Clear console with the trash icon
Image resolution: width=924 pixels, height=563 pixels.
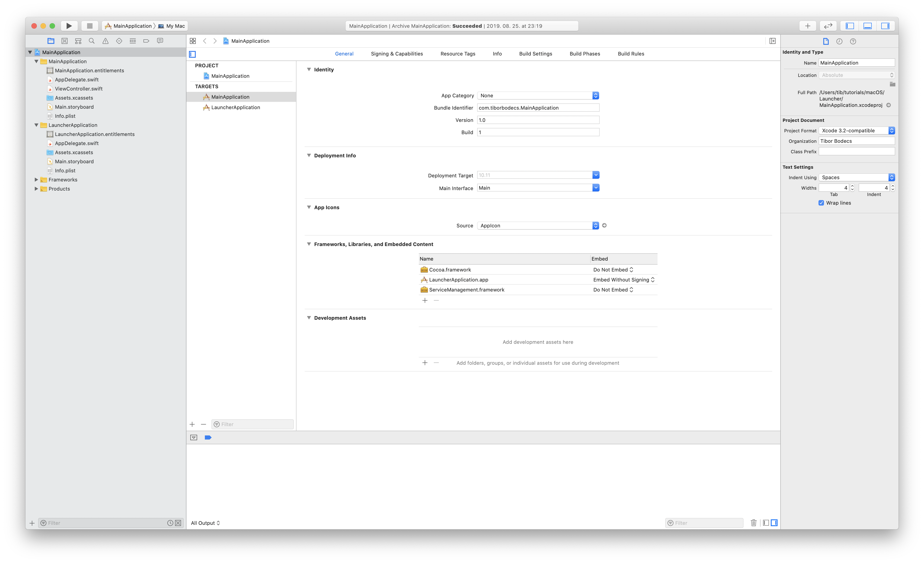click(753, 523)
